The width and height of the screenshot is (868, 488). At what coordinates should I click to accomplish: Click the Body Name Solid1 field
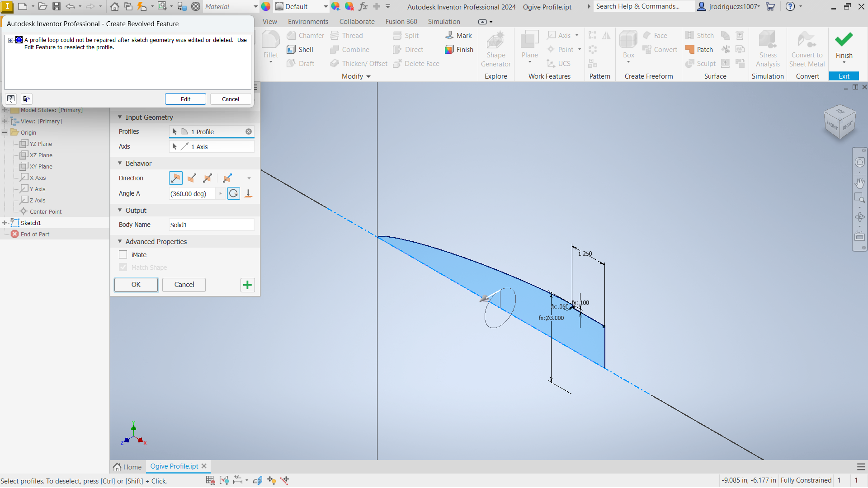[211, 225]
